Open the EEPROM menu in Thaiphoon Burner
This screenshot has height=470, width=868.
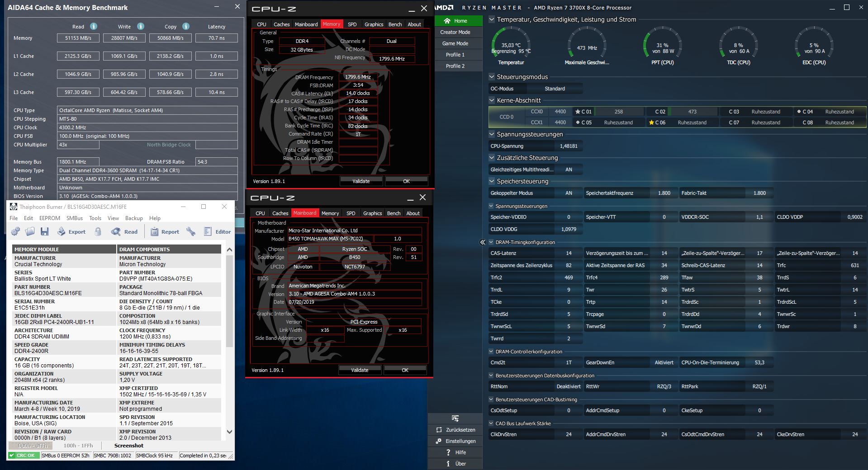point(50,218)
